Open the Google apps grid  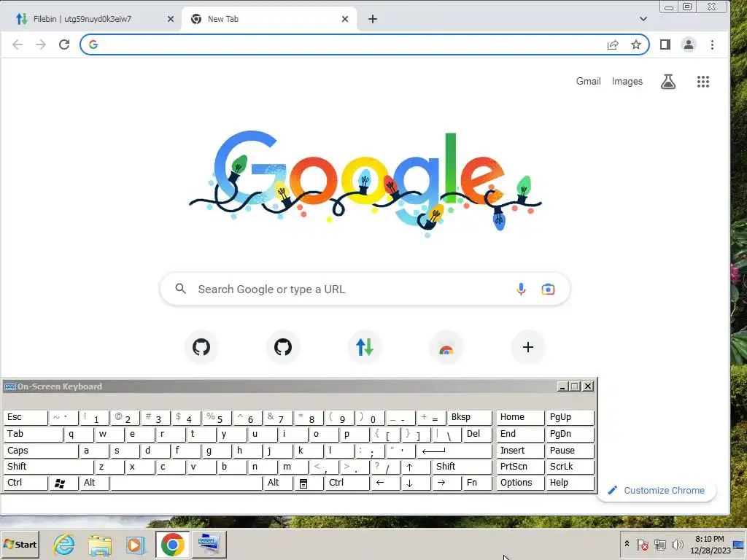pos(703,82)
